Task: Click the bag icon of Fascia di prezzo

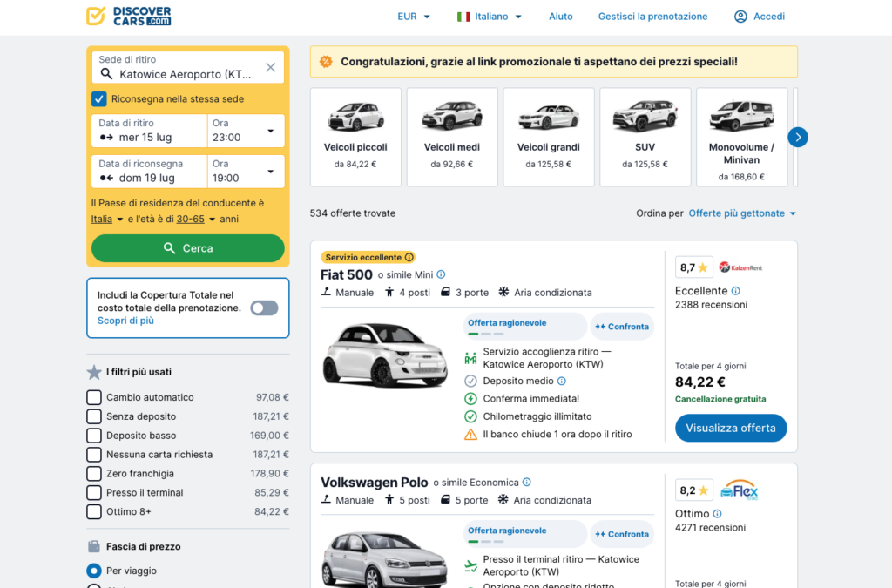Action: click(94, 546)
